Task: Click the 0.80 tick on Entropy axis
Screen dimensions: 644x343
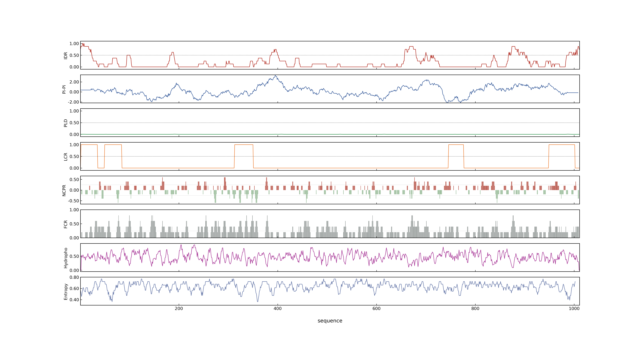Action: pos(74,277)
